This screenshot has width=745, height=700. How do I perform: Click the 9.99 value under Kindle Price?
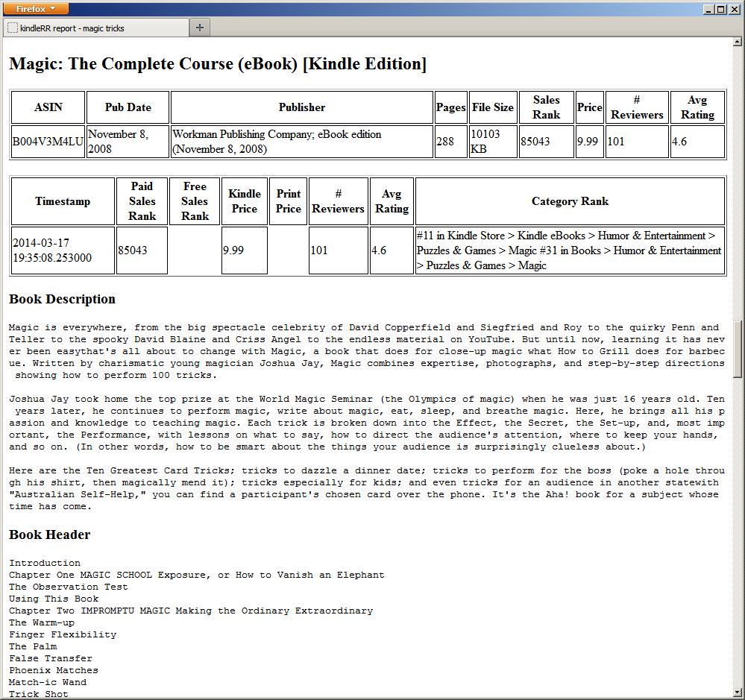coord(244,250)
